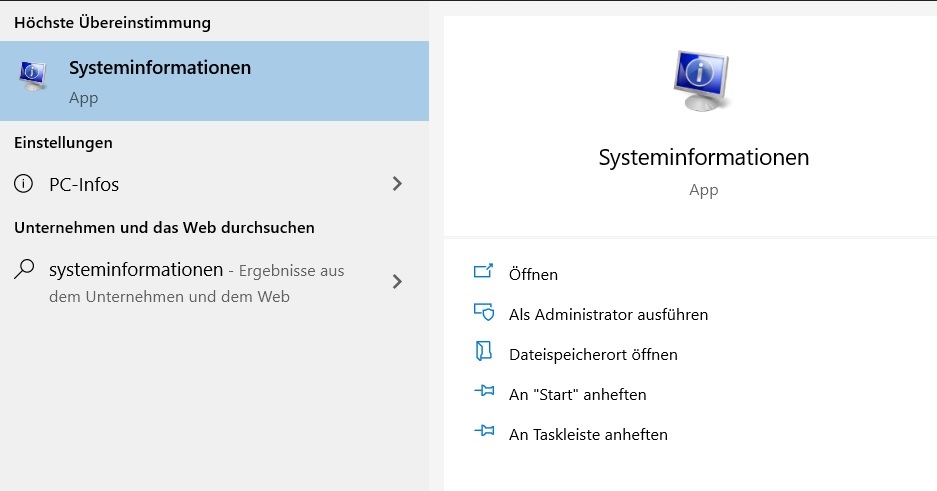Select An "Start" anheften option
The width and height of the screenshot is (937, 491).
pos(578,394)
